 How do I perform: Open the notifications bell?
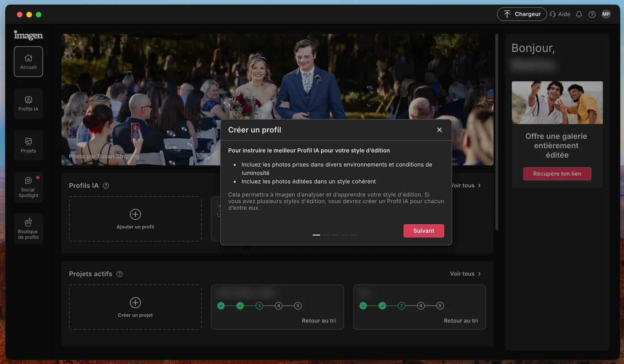[x=579, y=14]
